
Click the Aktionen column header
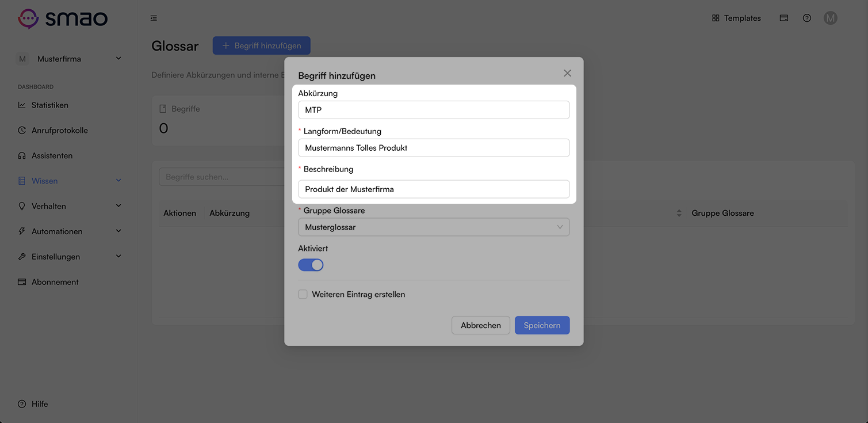click(x=179, y=213)
